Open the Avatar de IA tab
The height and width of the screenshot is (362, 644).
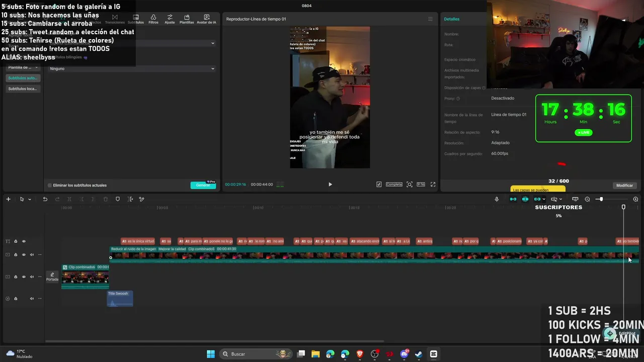tap(206, 20)
